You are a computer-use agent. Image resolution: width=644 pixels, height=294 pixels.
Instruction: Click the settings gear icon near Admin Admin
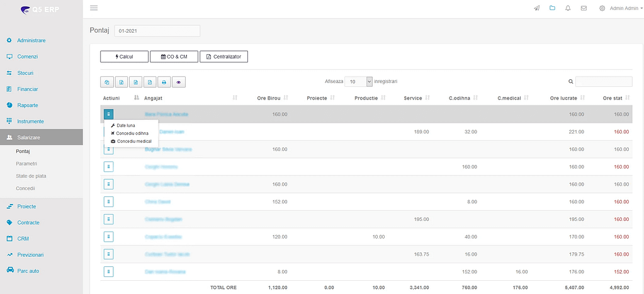(602, 8)
